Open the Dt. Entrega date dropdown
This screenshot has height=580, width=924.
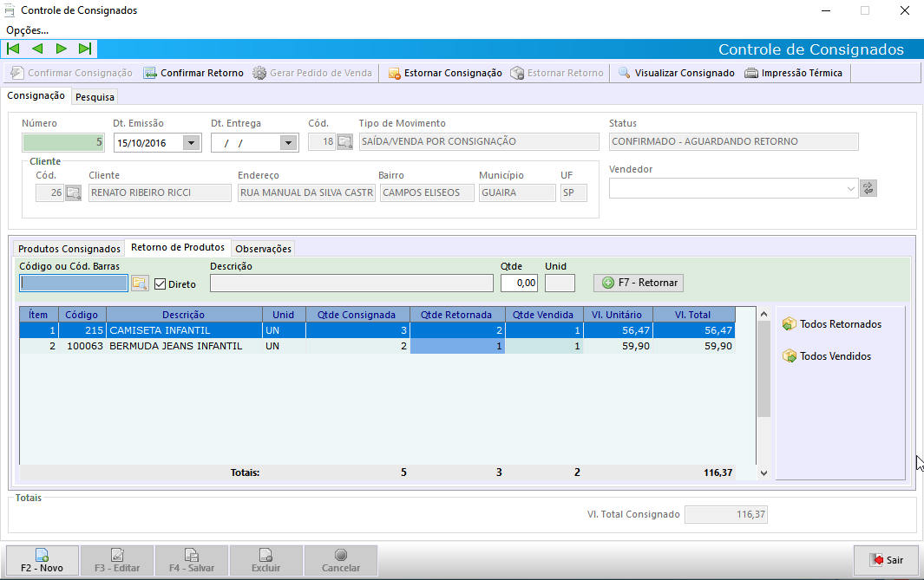pos(288,142)
